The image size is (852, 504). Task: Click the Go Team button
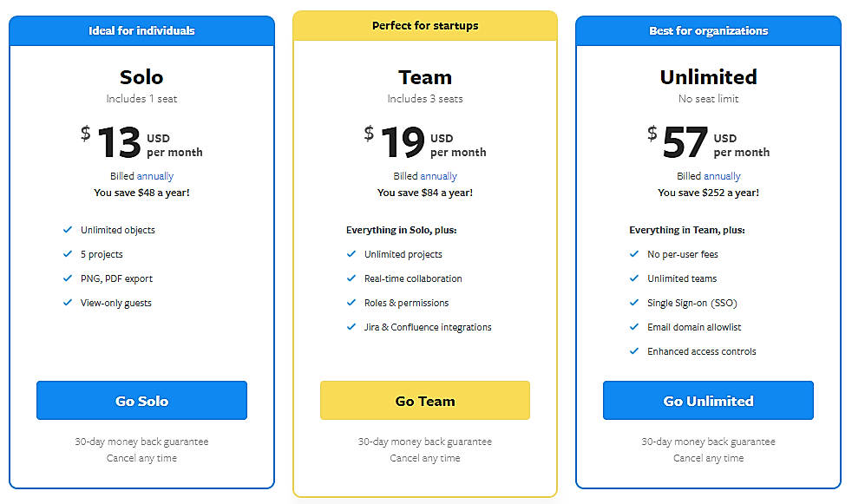pyautogui.click(x=425, y=400)
